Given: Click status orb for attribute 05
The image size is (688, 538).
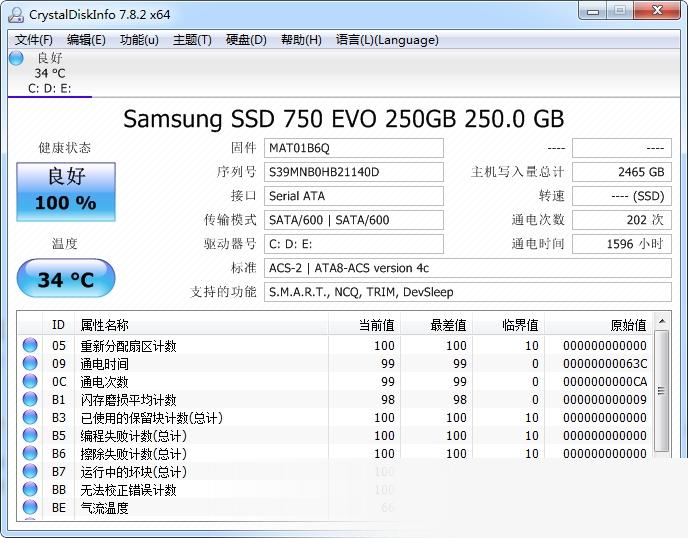Looking at the screenshot, I should 30,345.
